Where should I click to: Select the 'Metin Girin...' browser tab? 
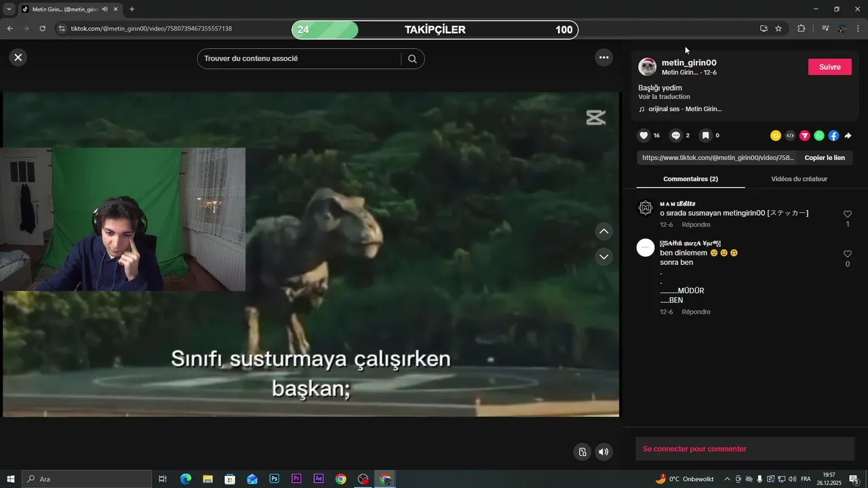(64, 9)
